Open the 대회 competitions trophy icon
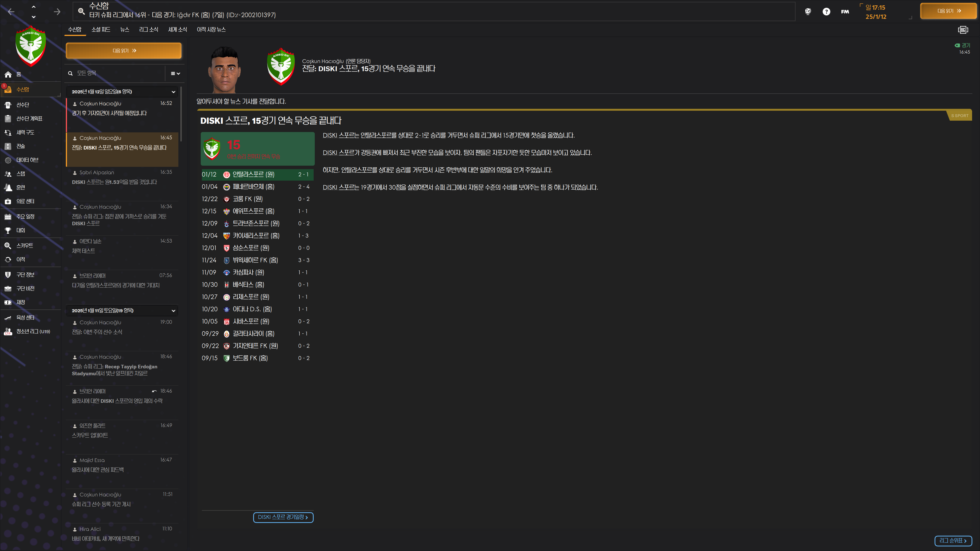980x551 pixels. (8, 230)
